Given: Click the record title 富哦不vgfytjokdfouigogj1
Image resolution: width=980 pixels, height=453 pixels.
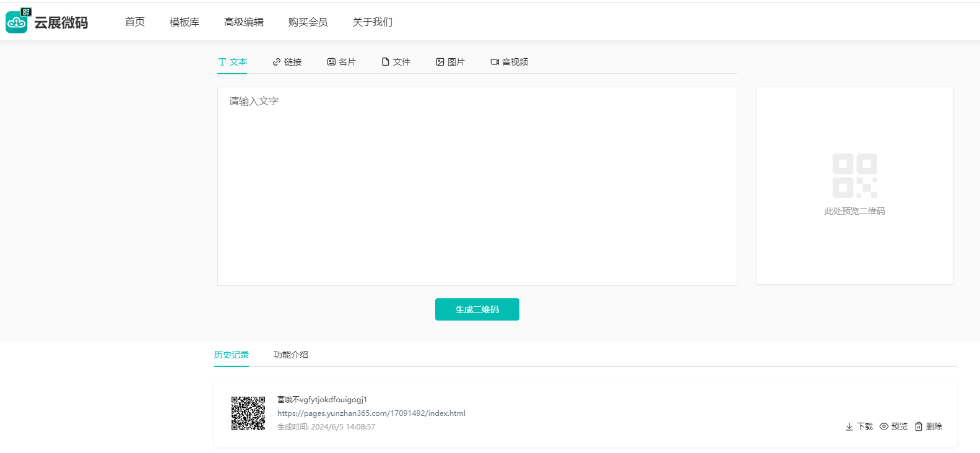Looking at the screenshot, I should click(x=323, y=400).
